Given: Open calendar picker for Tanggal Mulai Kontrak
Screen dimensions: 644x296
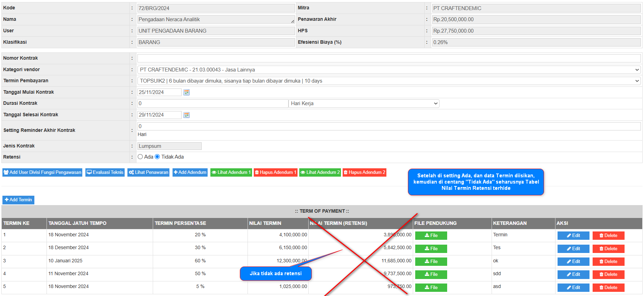Looking at the screenshot, I should [186, 92].
